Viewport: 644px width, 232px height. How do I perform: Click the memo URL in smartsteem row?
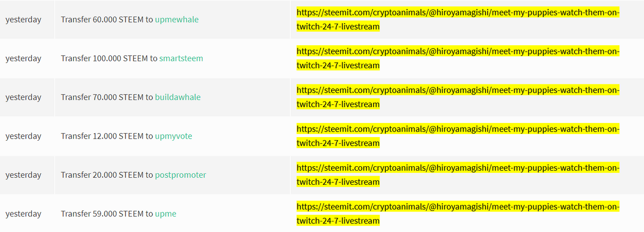coord(458,58)
